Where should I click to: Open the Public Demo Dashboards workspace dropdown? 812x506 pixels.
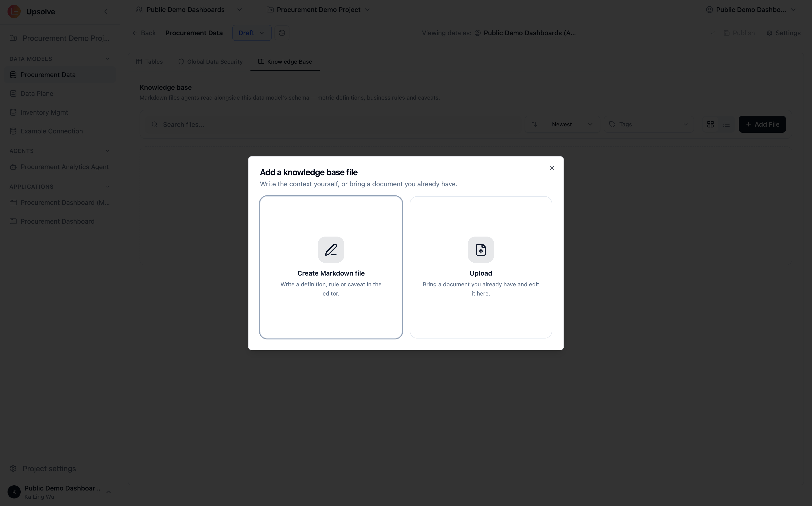click(x=188, y=10)
